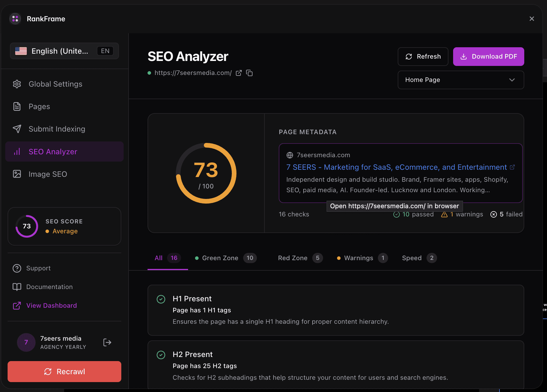Click the H1 Present check icon

coord(161,299)
